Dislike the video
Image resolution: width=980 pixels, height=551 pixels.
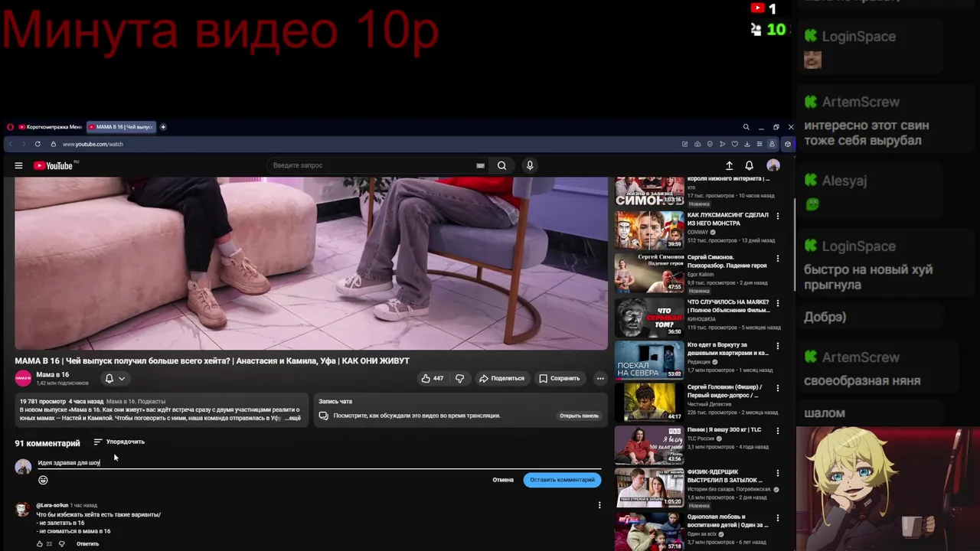coord(459,378)
